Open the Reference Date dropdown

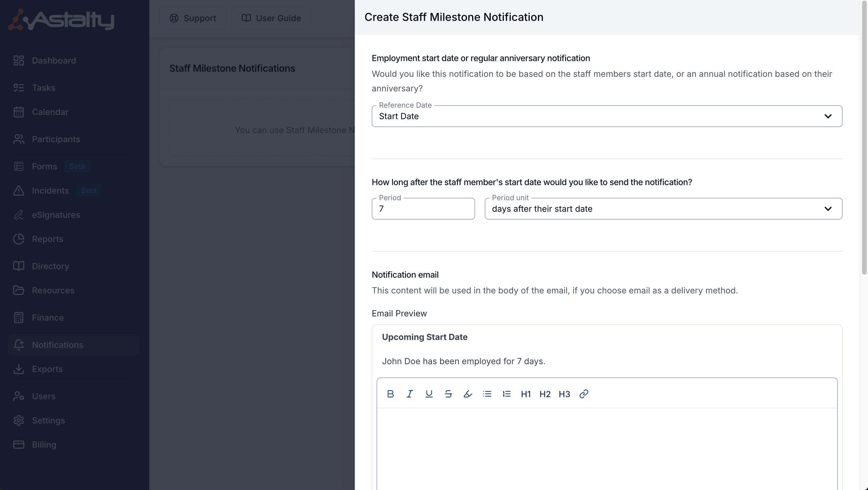(607, 116)
